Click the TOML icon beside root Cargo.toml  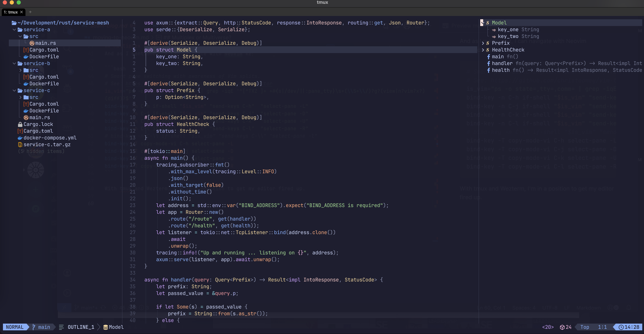[20, 131]
